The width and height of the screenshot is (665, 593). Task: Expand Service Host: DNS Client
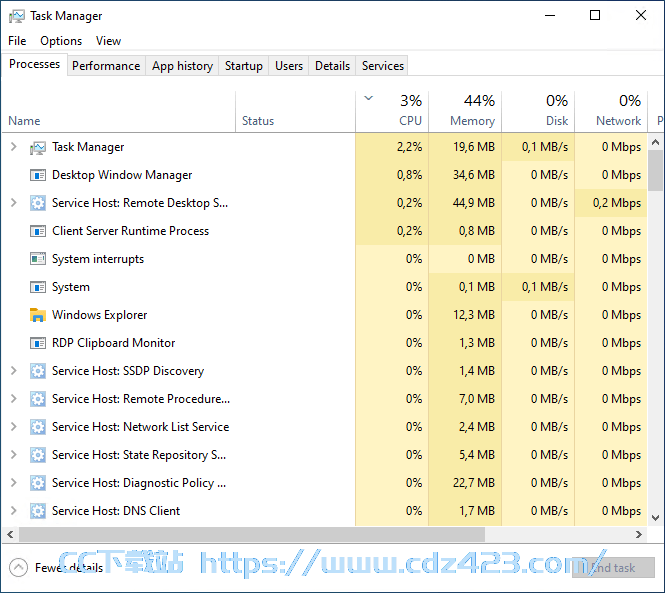click(x=14, y=511)
